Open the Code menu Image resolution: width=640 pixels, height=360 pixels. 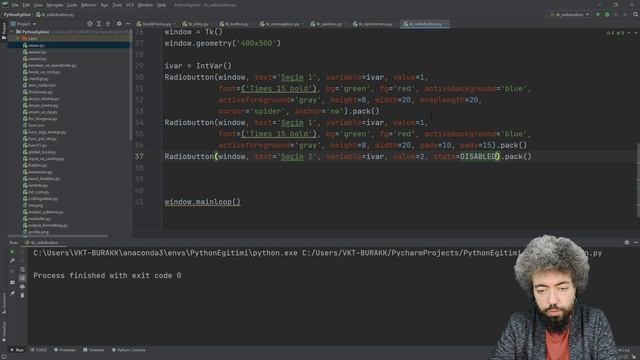coord(72,5)
